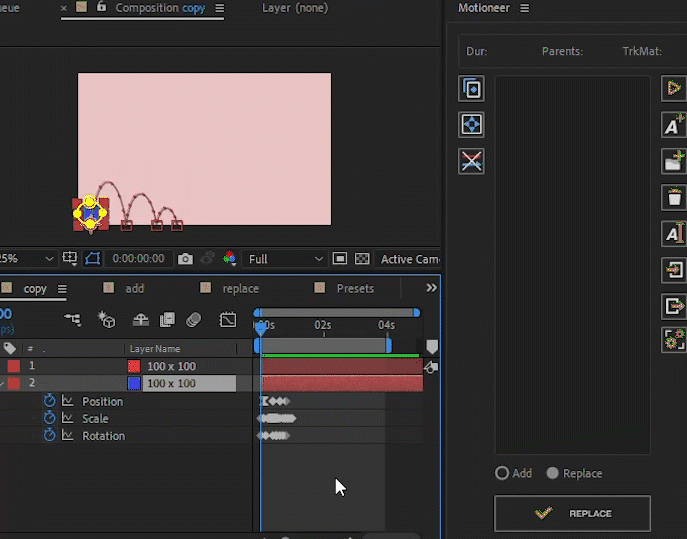Image resolution: width=687 pixels, height=539 pixels.
Task: Click the red label swatch of layer 1
Action: (x=14, y=366)
